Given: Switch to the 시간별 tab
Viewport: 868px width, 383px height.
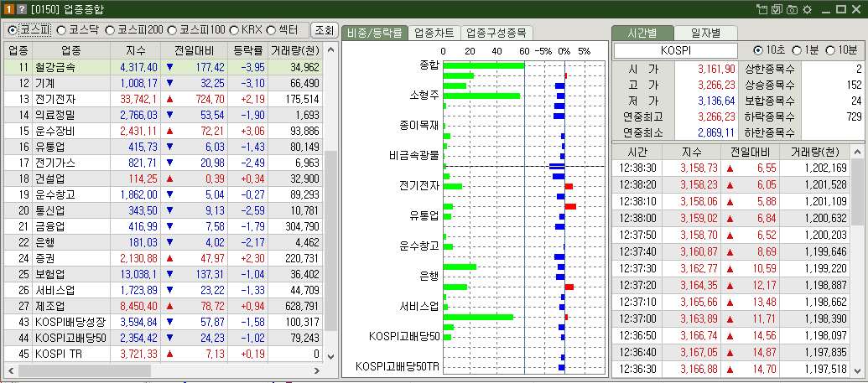Looking at the screenshot, I should (x=642, y=33).
